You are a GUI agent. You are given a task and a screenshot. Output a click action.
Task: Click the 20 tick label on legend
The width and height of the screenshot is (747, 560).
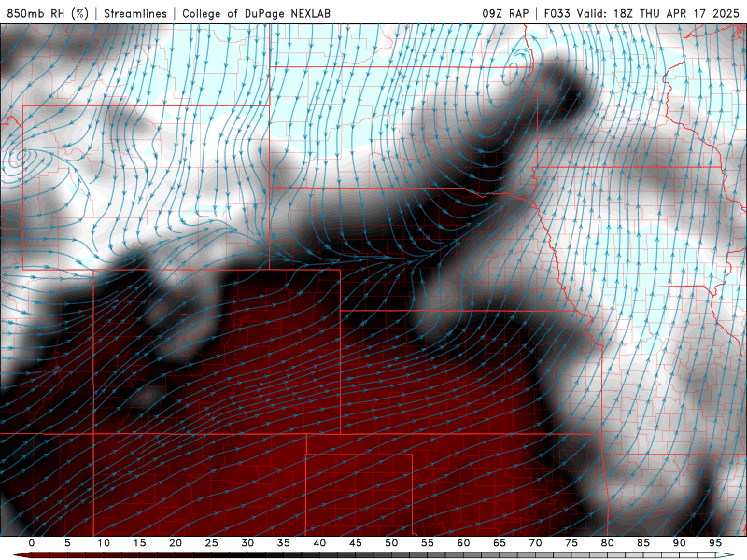click(x=176, y=543)
